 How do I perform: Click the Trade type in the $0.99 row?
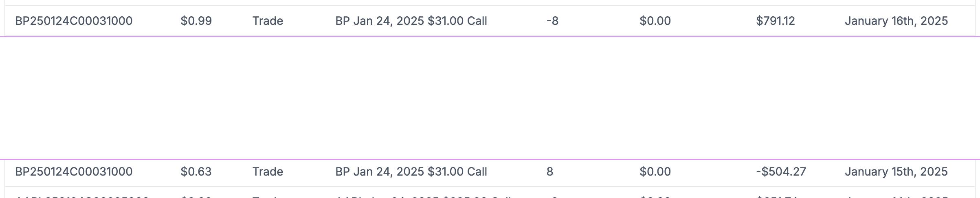pos(268,21)
